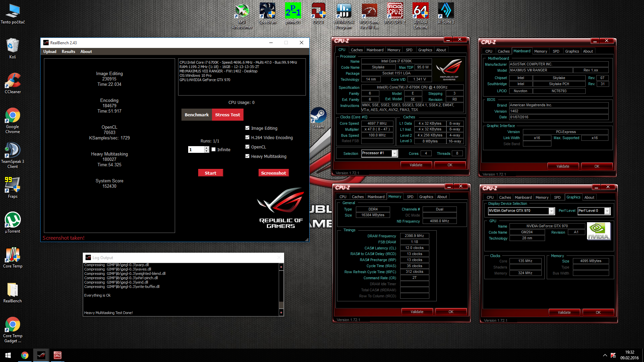Open the Fraps desktop icon
Screen dimensions: 644x362
13,188
